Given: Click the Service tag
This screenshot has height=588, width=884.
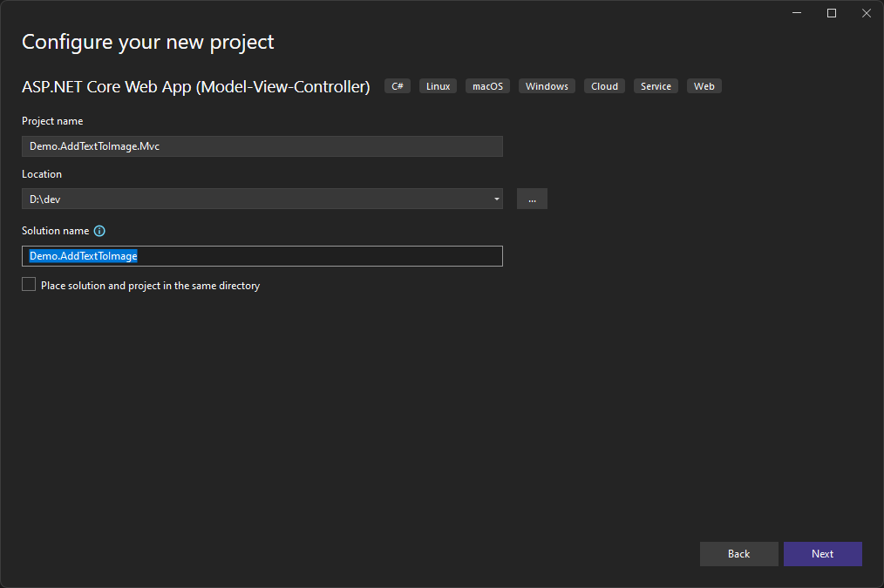Looking at the screenshot, I should pos(656,86).
